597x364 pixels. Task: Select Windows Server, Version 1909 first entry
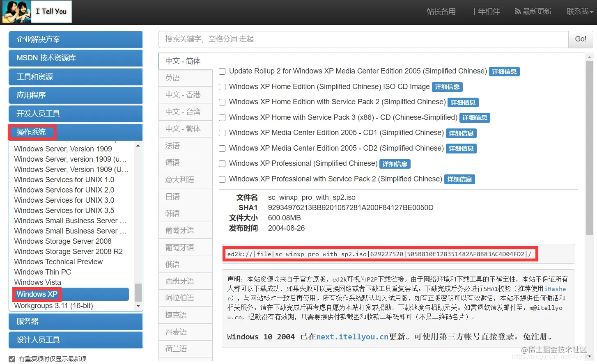(x=63, y=149)
